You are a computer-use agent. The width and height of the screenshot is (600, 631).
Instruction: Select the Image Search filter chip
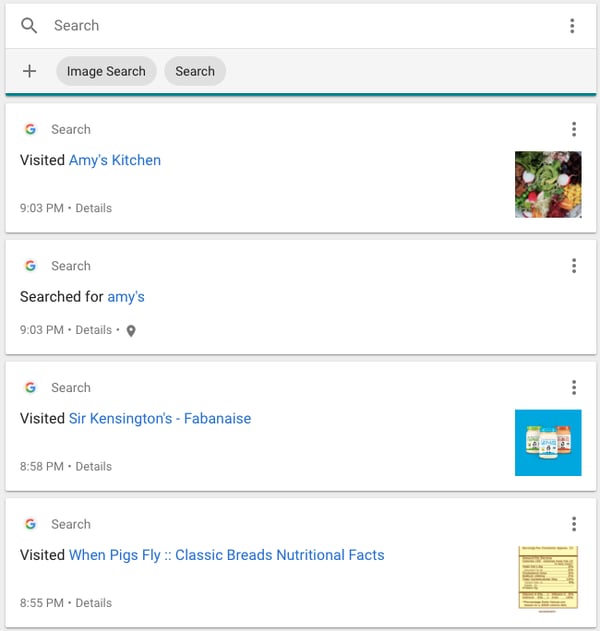click(x=106, y=71)
